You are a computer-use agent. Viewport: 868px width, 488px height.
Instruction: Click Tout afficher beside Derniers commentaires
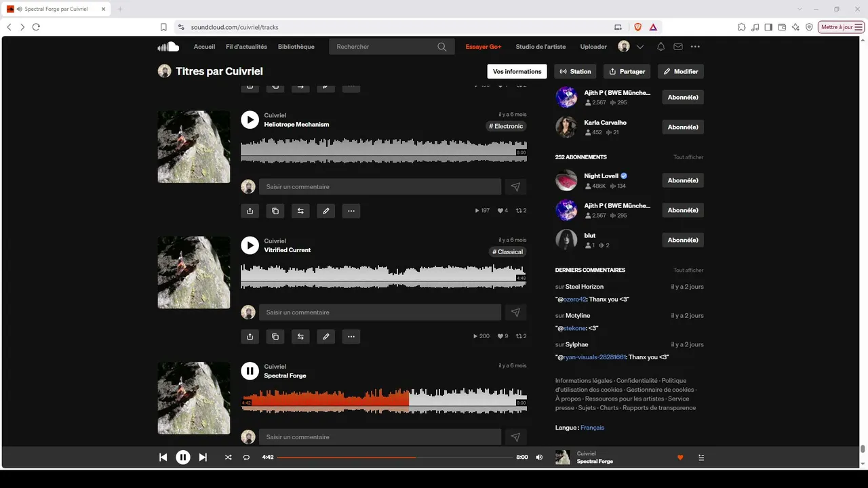coord(688,270)
